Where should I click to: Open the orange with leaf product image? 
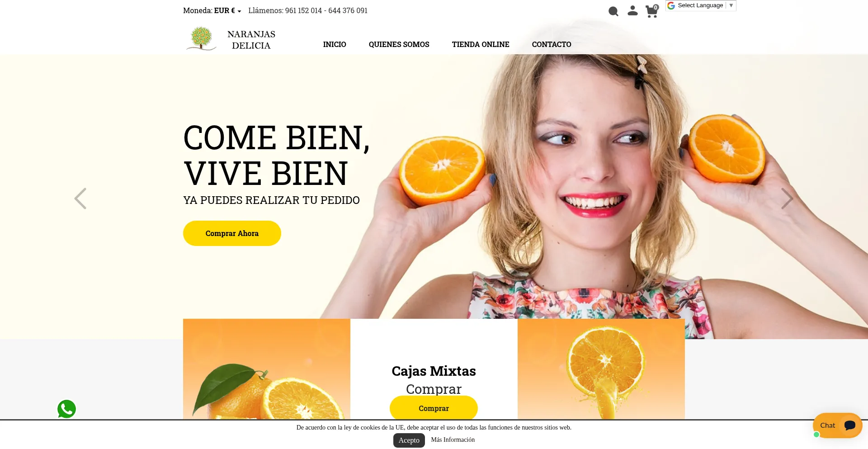point(267,369)
